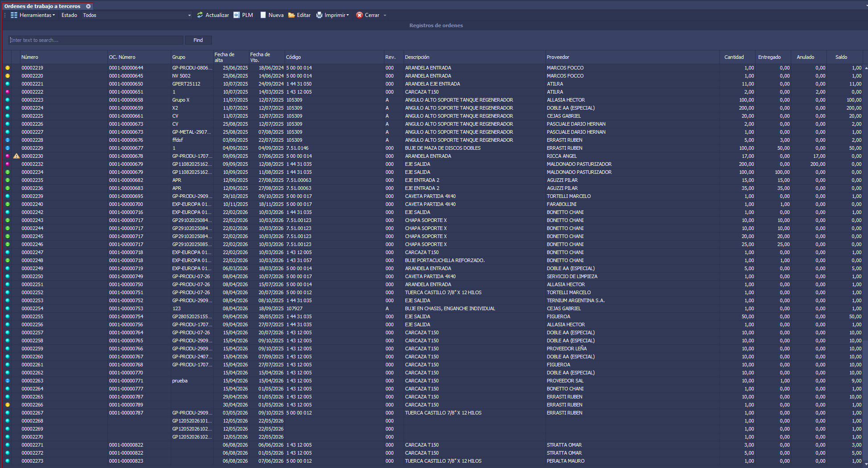Click the warning triangle on order 00002230
The height and width of the screenshot is (468, 868).
17,156
